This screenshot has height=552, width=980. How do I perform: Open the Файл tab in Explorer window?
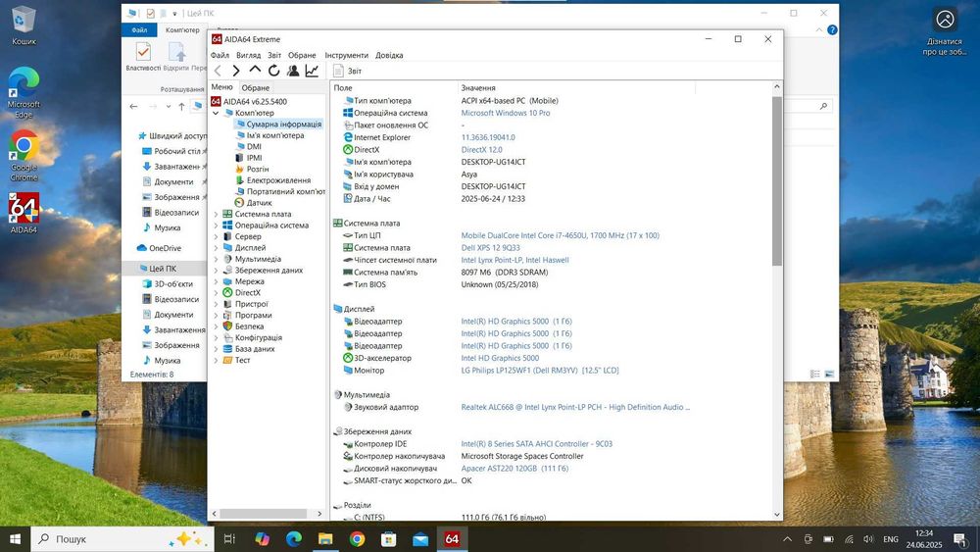point(139,30)
